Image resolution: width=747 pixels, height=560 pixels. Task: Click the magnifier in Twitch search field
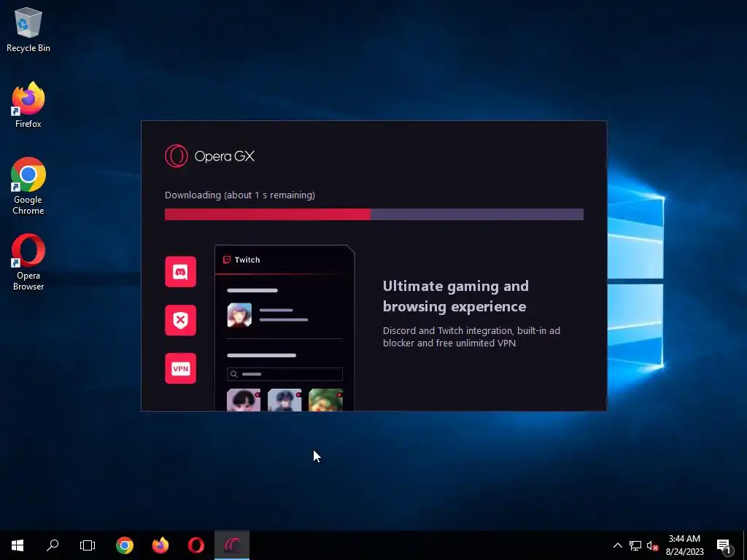click(234, 374)
